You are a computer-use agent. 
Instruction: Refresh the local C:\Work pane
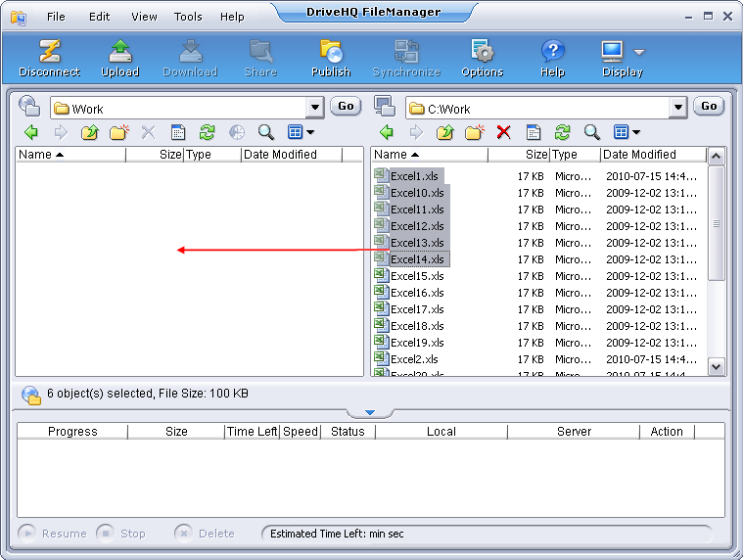pyautogui.click(x=562, y=132)
